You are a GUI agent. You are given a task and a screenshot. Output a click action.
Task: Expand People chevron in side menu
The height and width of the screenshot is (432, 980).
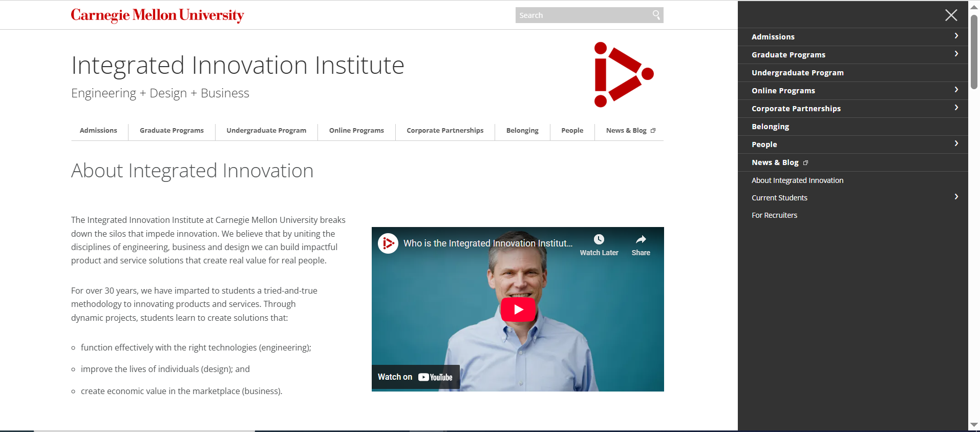click(956, 143)
